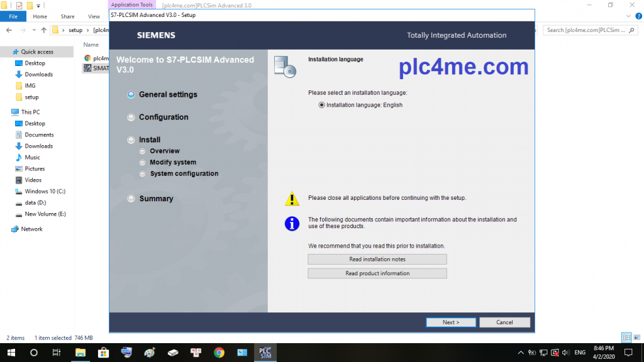Open the File menu in Explorer
Viewport: 644px width, 362px height.
[x=13, y=17]
